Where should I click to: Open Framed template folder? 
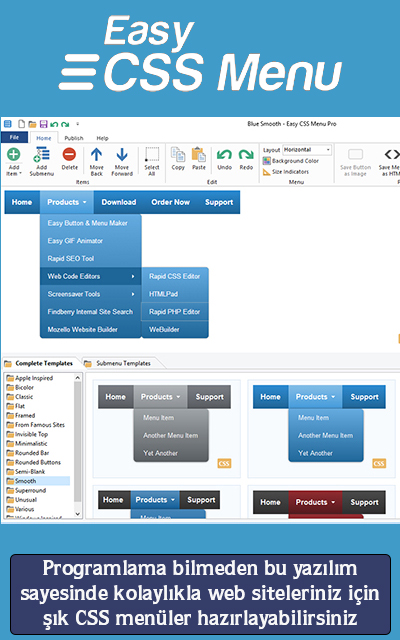point(21,416)
